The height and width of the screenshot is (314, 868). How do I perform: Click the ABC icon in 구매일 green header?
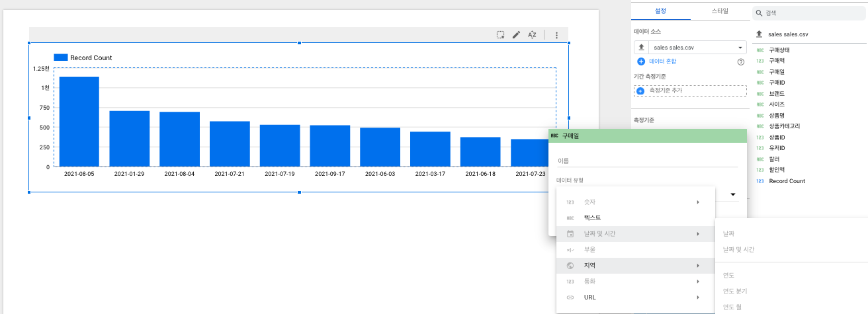(554, 136)
